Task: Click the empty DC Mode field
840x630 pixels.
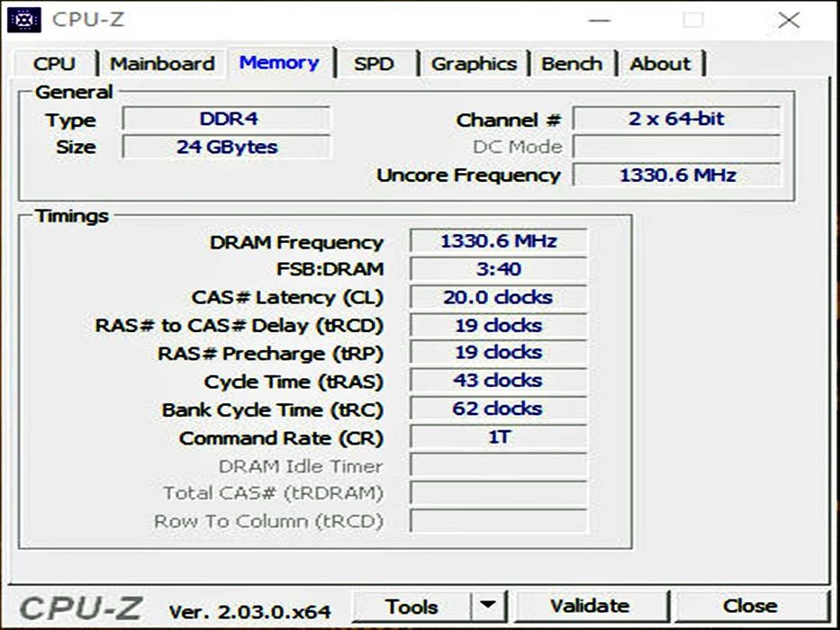Action: pyautogui.click(x=677, y=147)
